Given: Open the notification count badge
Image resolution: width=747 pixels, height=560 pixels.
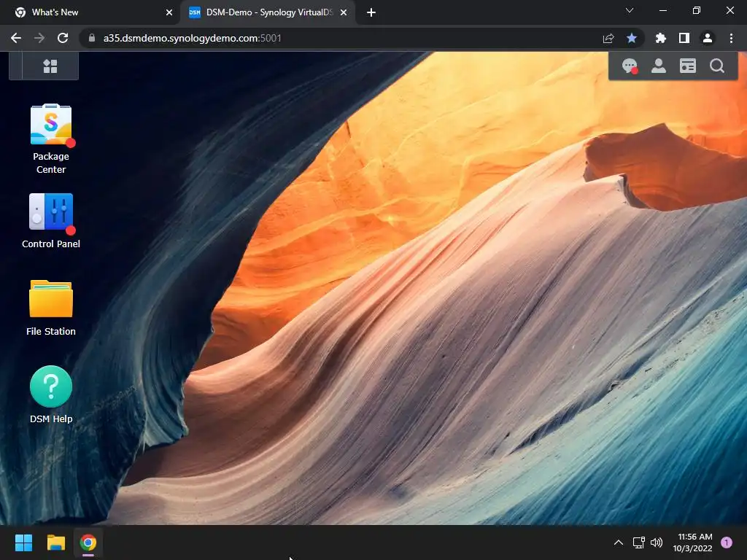Looking at the screenshot, I should 727,542.
